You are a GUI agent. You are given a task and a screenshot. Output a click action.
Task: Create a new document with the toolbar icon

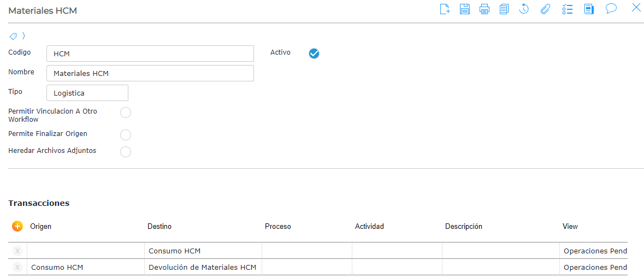(445, 9)
